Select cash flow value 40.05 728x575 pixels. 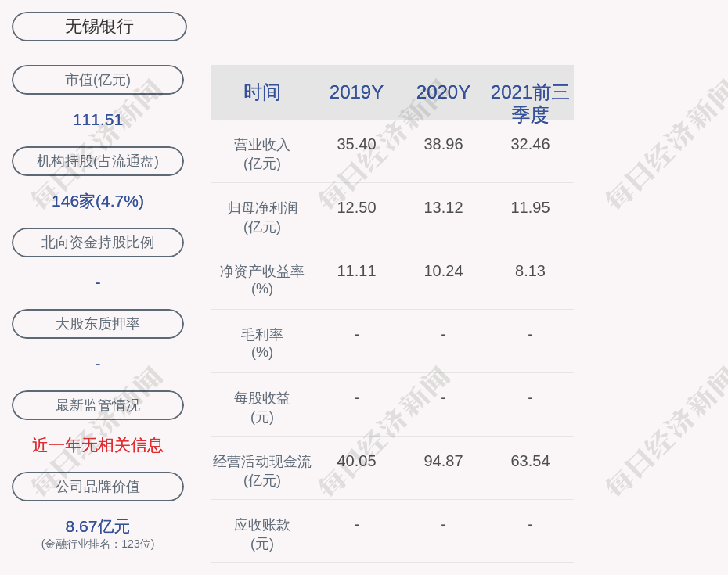pyautogui.click(x=357, y=462)
